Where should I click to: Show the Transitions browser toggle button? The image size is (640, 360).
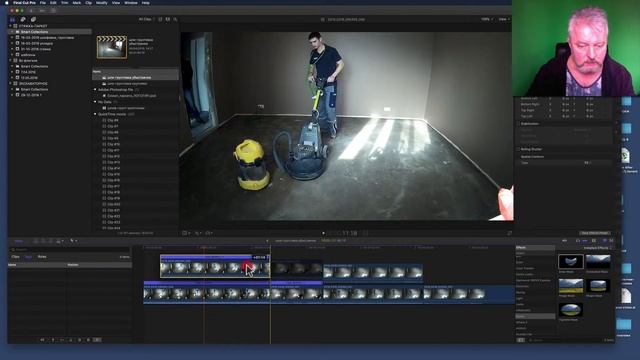pyautogui.click(x=611, y=241)
